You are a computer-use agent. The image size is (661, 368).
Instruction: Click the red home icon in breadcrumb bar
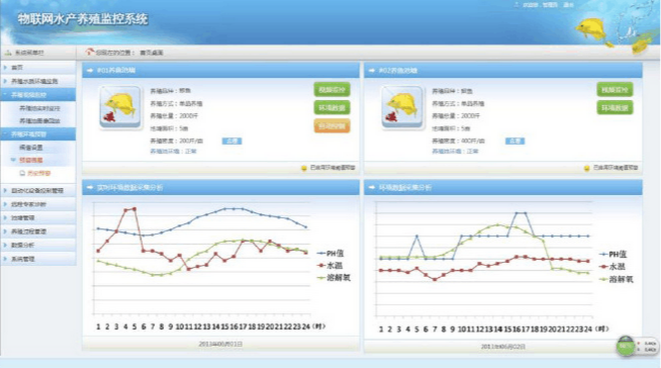[x=89, y=52]
